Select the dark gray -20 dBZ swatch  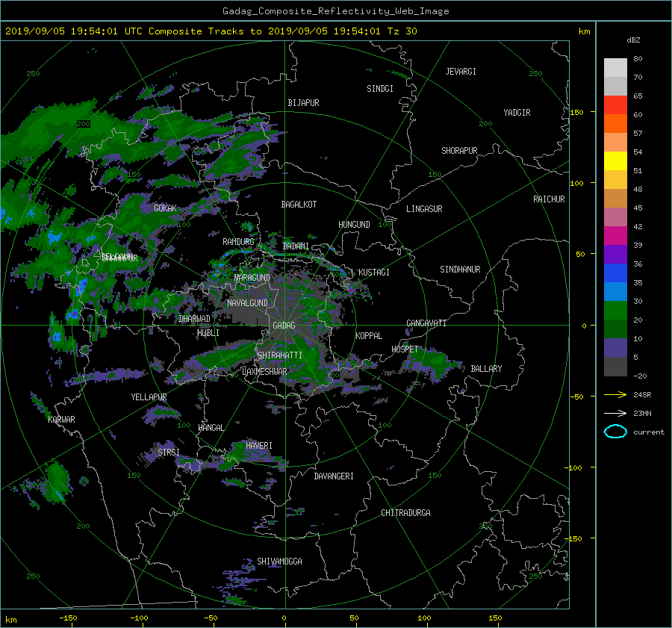(x=615, y=367)
